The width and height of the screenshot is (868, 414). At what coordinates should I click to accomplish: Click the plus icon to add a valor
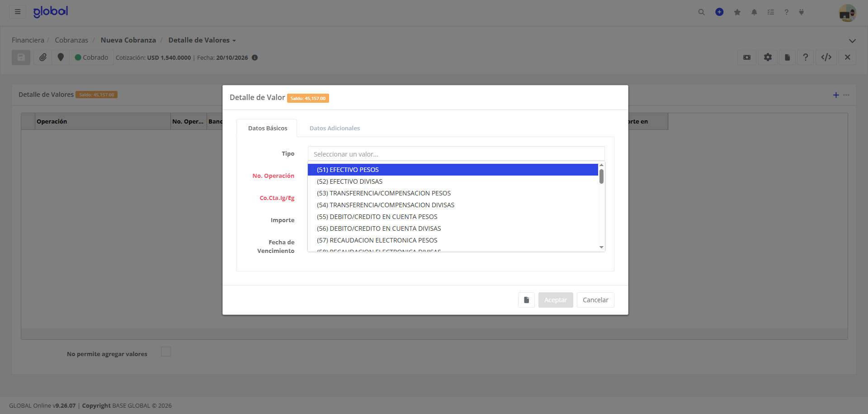coord(836,95)
